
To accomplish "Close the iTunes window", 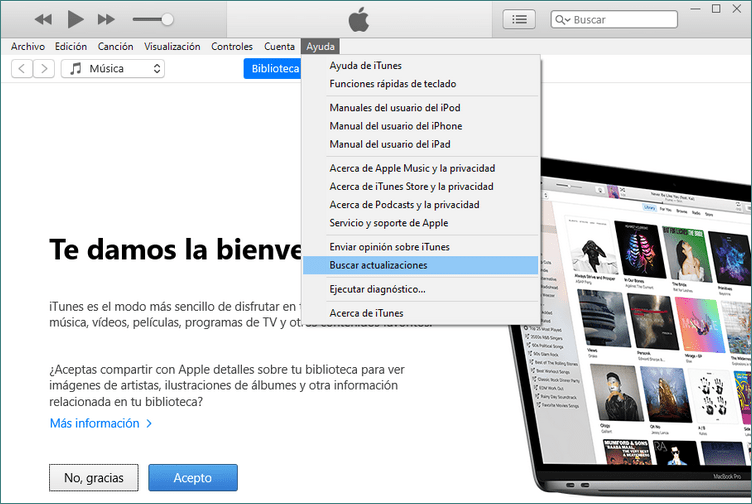I will pos(737,9).
